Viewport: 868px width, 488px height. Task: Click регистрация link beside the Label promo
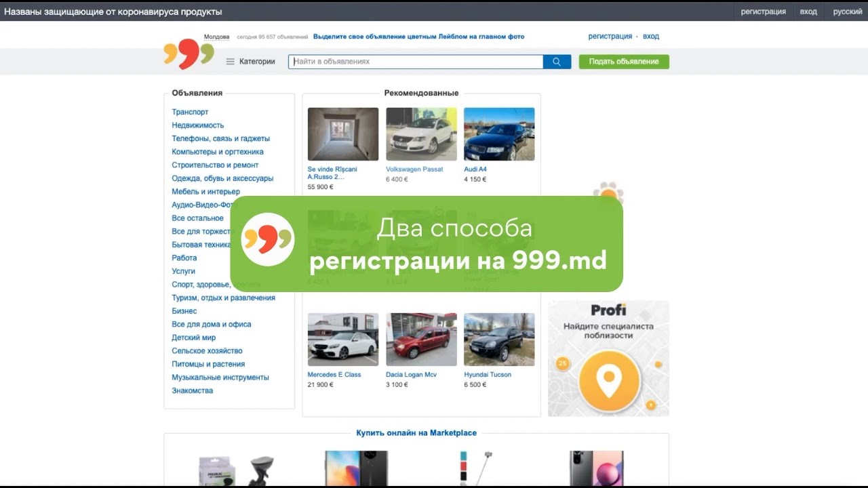tap(610, 37)
